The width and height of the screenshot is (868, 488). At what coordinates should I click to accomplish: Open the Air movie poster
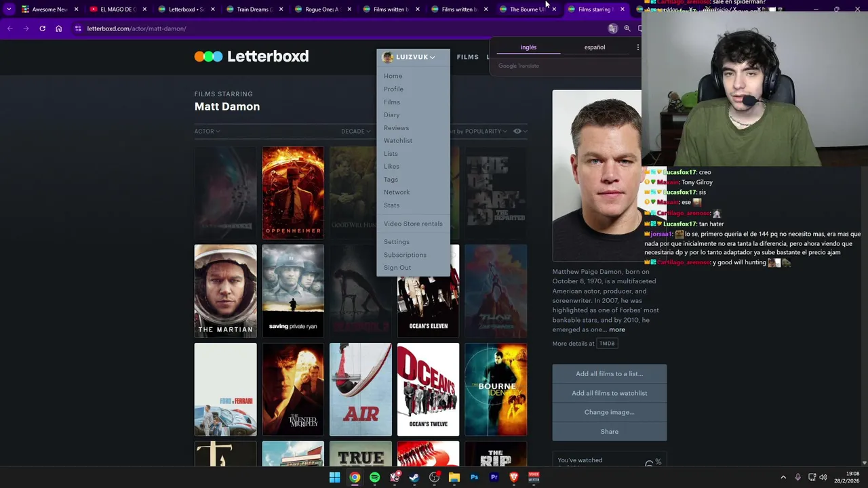[360, 390]
